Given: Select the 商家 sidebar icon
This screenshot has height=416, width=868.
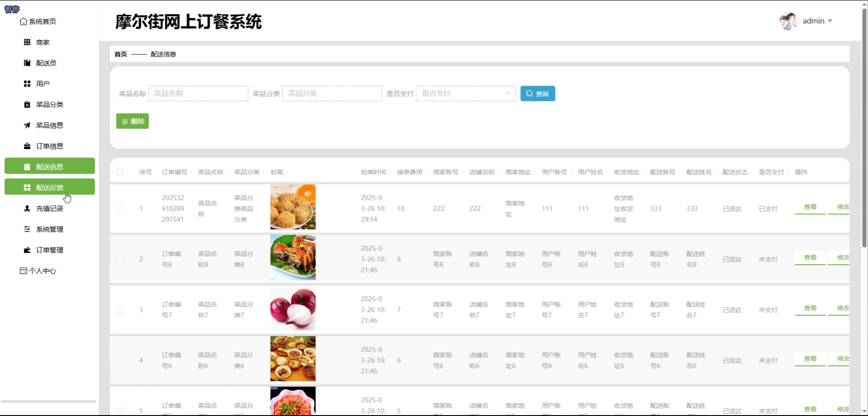Looking at the screenshot, I should click(27, 42).
